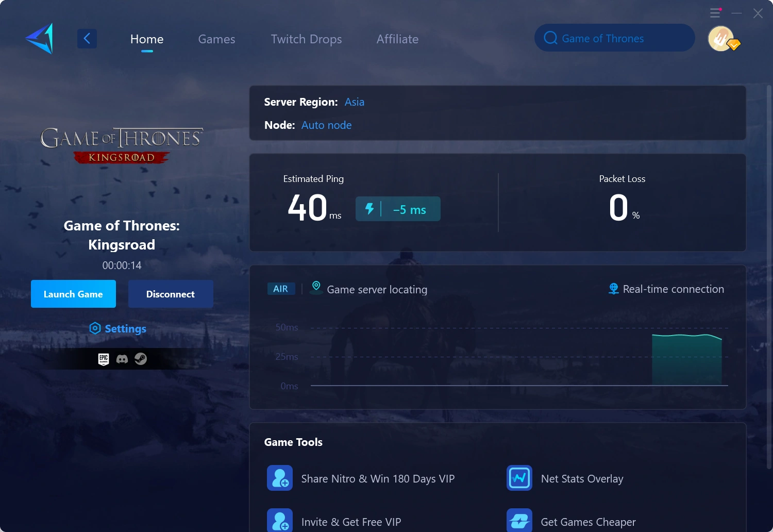The image size is (773, 532).
Task: Click the Get Games Cheaper icon
Action: coord(519,520)
